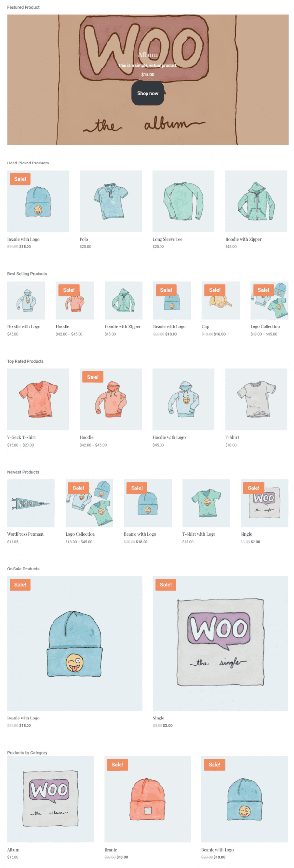Select the V-Neck T-Shirt thumbnail
The width and height of the screenshot is (294, 868).
(38, 399)
